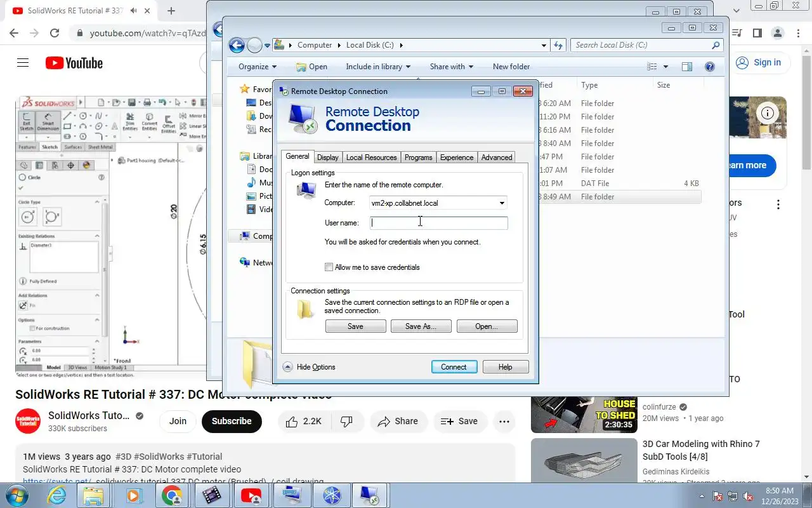Open the Include in library dropdown
Screen dimensions: 812x508
(378, 67)
